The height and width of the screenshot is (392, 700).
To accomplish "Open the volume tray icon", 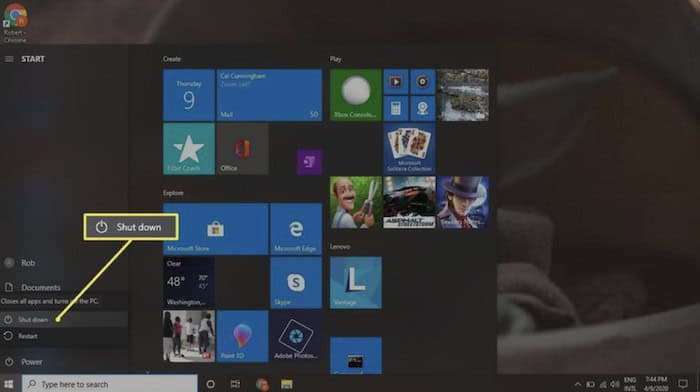I will (x=615, y=384).
